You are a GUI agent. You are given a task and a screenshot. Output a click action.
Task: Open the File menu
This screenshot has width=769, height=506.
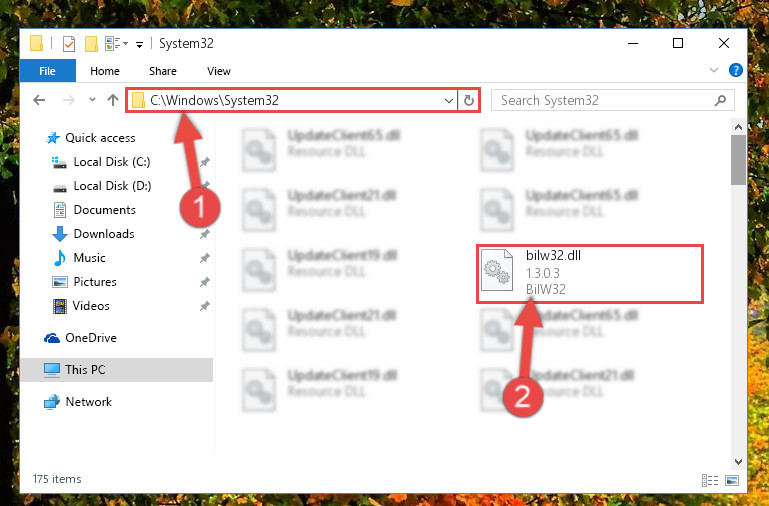pos(48,71)
